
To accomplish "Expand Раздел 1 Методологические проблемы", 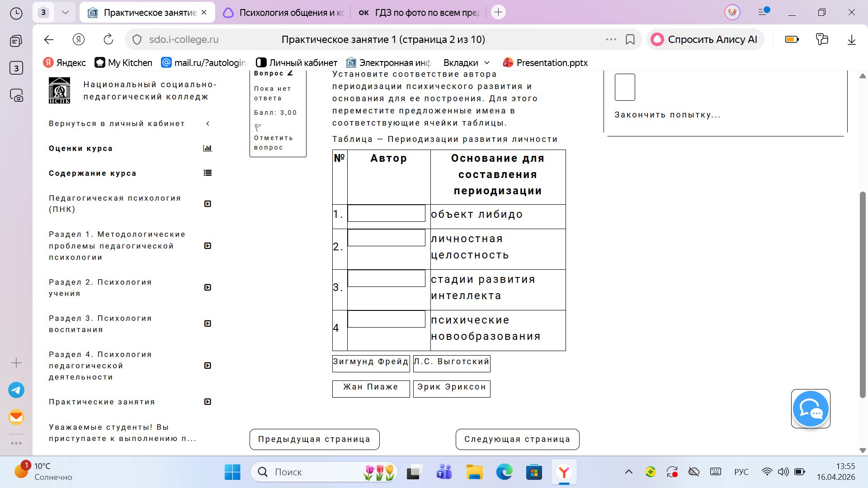I will (208, 246).
